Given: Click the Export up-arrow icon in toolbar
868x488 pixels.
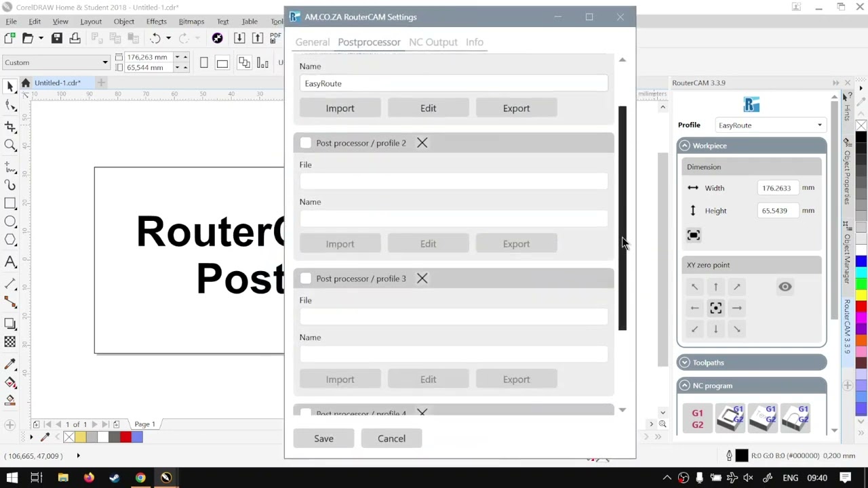Looking at the screenshot, I should pyautogui.click(x=257, y=39).
